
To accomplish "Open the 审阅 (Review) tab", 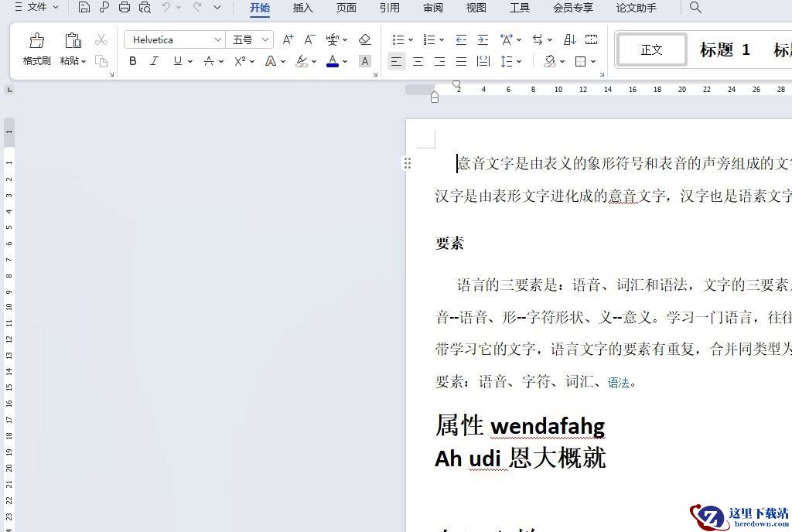I will [x=433, y=8].
